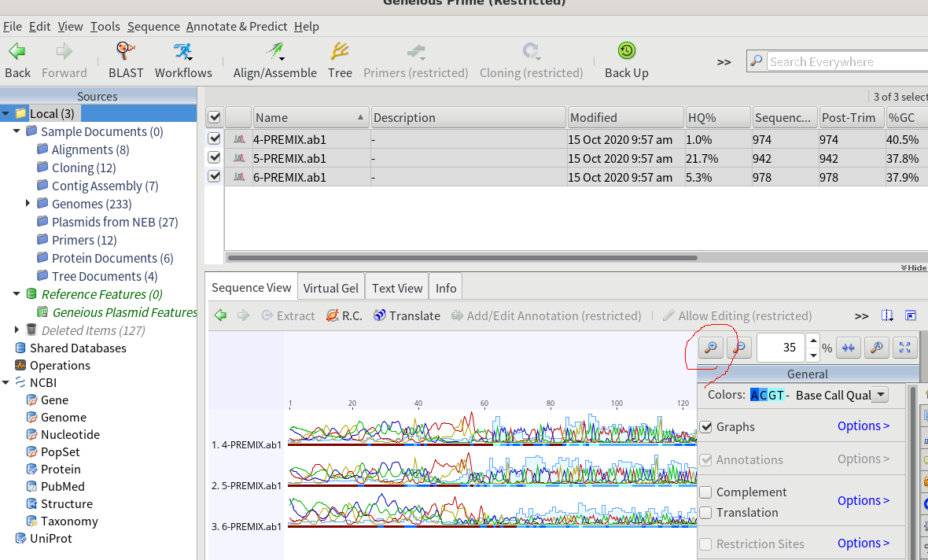Viewport: 928px width, 560px height.
Task: Uncheck the 5-PREMIX.ab1 row checkbox
Action: (x=214, y=157)
